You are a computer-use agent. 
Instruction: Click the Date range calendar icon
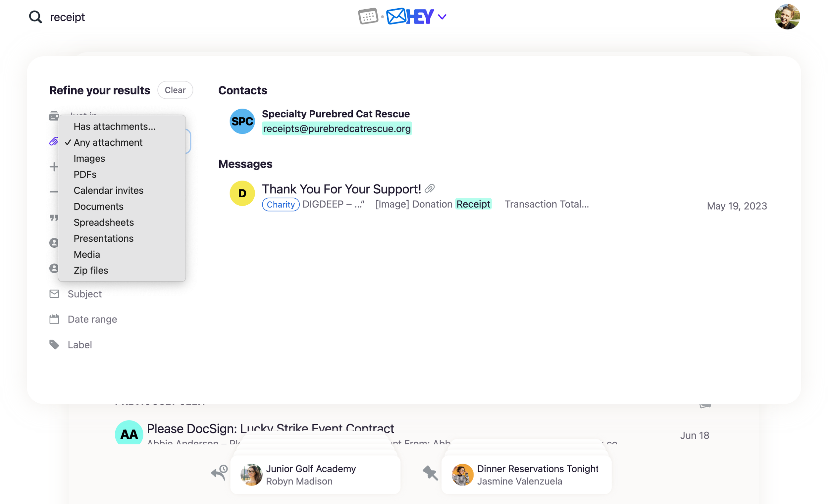tap(54, 319)
